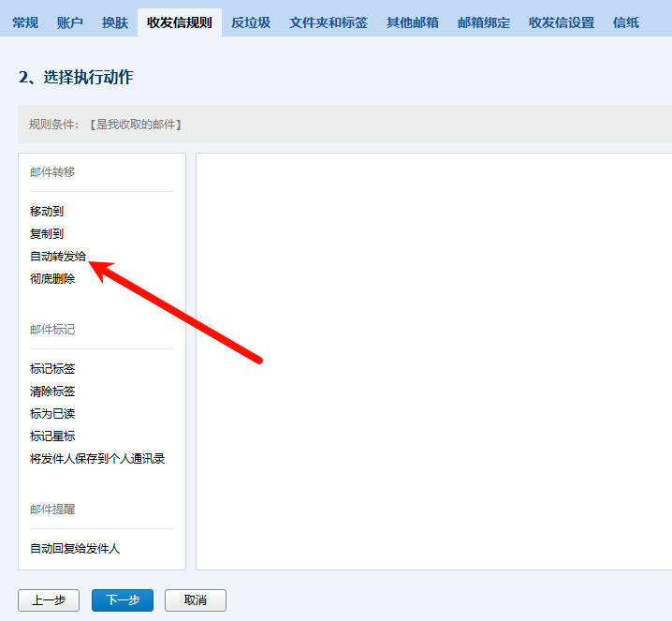Switch to the 账户 tab
672x621 pixels.
pos(70,22)
